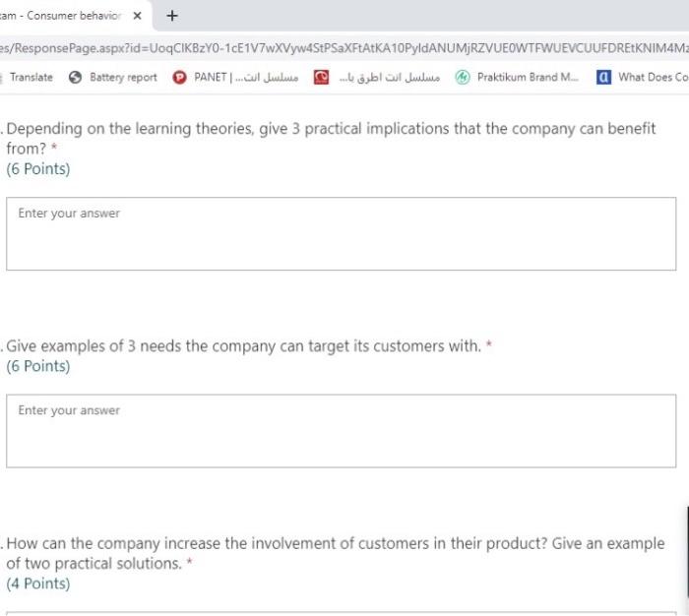The image size is (689, 616).
Task: Open the Praktikum Brand M... bookmark
Action: tap(518, 78)
